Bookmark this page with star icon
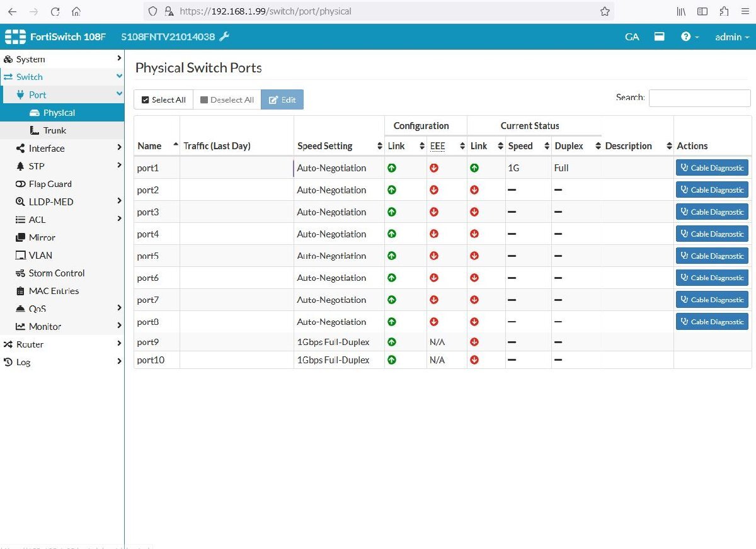The height and width of the screenshot is (549, 756). click(x=605, y=11)
